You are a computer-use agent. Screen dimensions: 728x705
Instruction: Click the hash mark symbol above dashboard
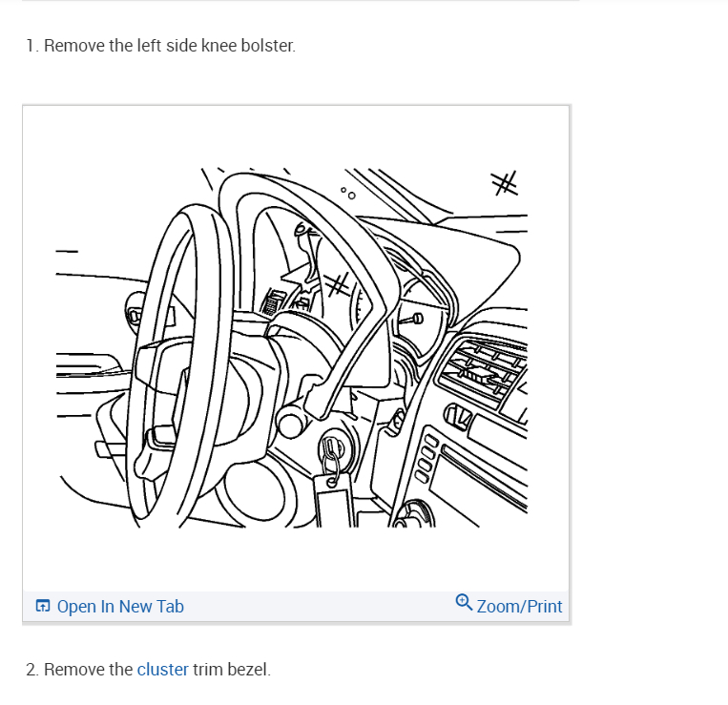505,183
